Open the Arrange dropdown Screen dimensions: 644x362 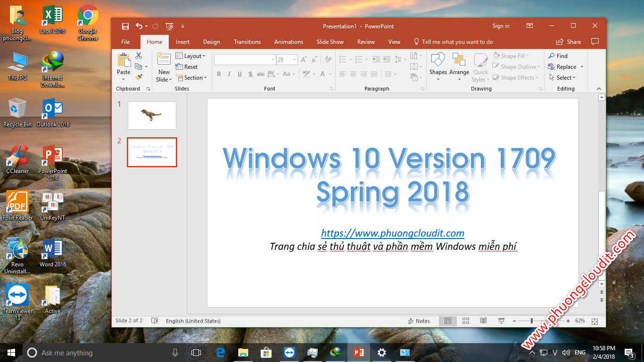(x=459, y=66)
